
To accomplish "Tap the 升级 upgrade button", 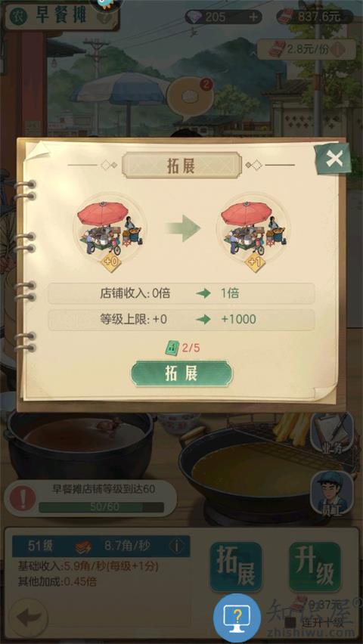I will click(x=315, y=566).
